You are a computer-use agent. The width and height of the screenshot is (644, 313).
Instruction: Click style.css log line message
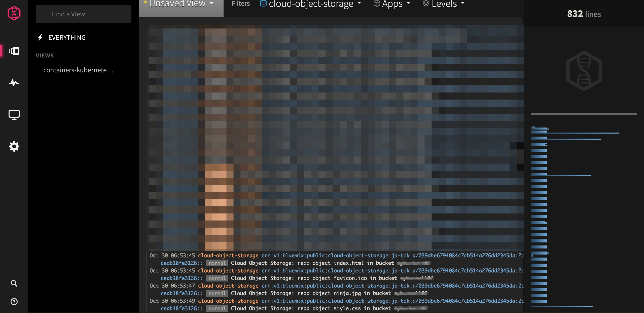[311, 308]
